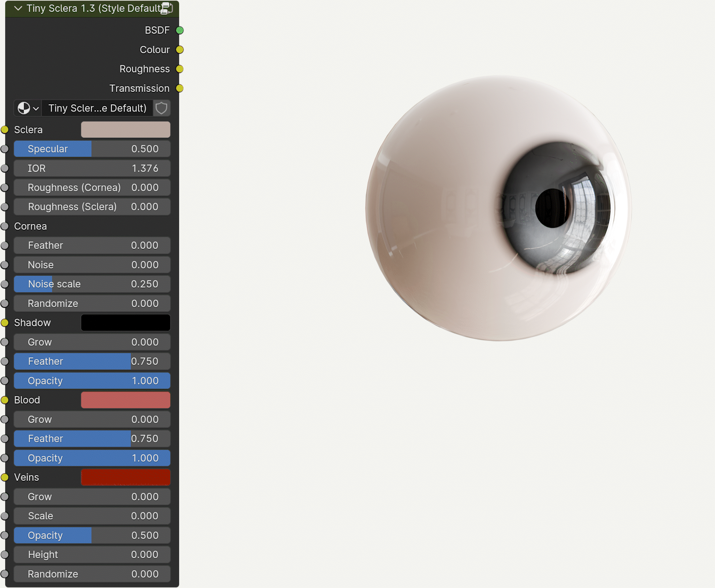Toggle fake user shield button
This screenshot has height=588, width=715.
point(162,108)
